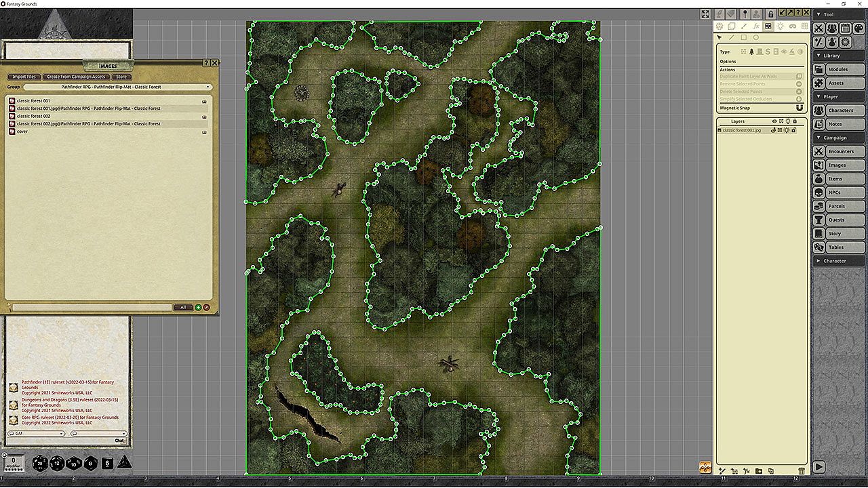The image size is (868, 488).
Task: Click Create From Campaign Assets button
Action: coord(76,77)
